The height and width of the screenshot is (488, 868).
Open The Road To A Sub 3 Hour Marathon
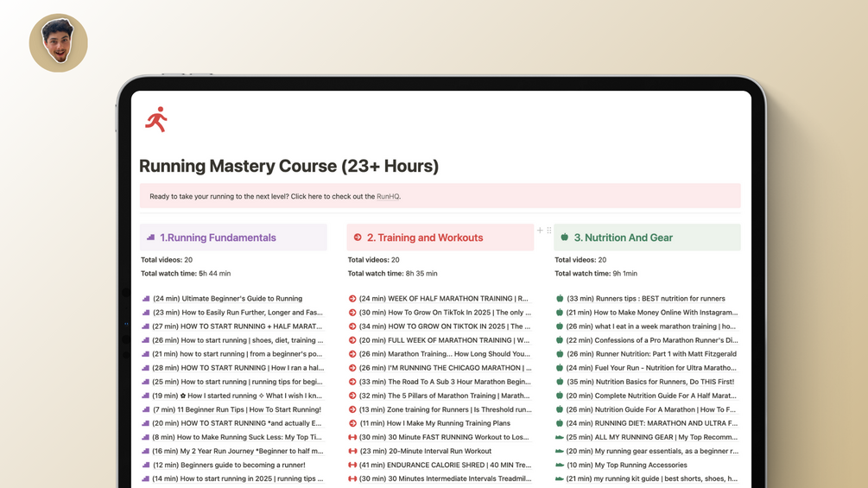[445, 382]
